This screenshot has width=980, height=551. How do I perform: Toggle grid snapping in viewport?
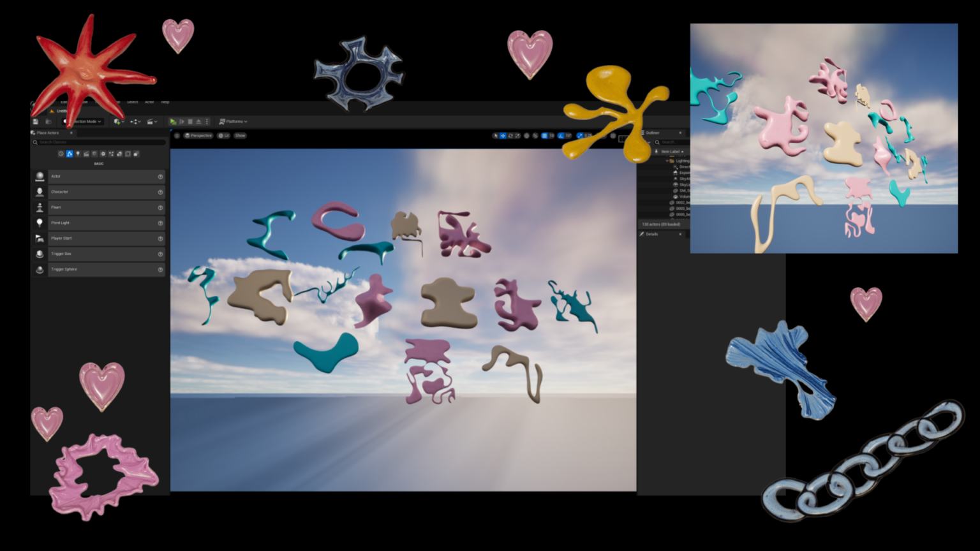point(544,136)
